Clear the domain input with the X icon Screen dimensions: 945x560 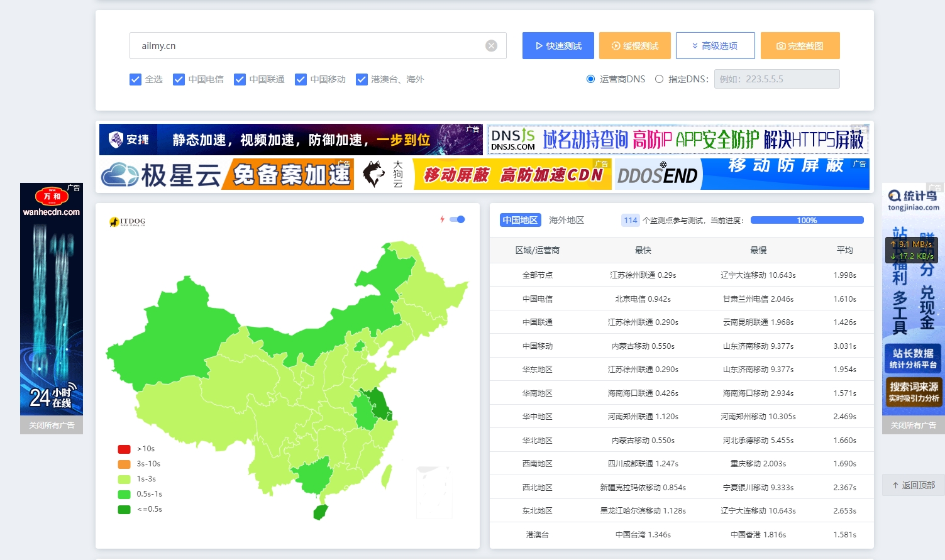coord(491,46)
